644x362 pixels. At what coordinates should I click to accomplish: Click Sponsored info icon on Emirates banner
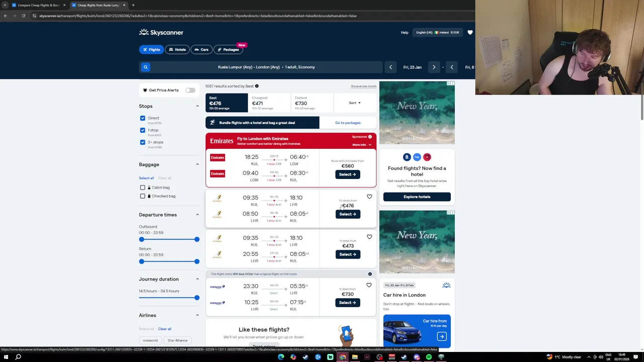(370, 137)
